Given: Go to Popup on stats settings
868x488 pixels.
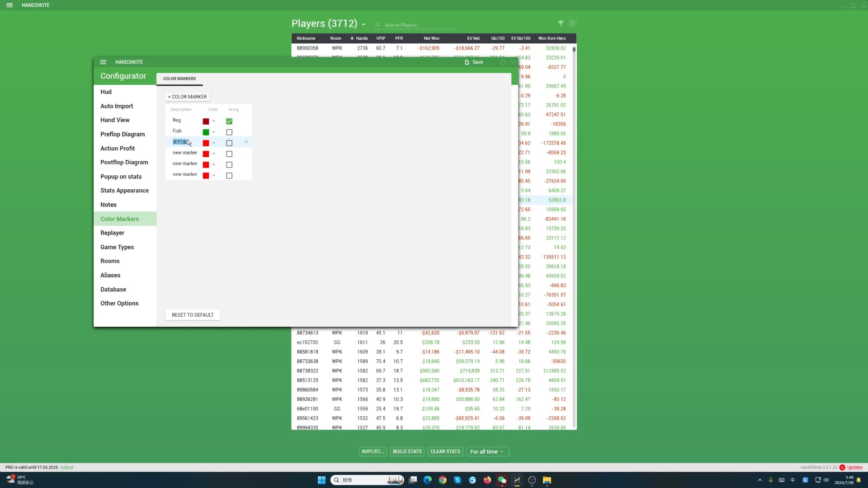Looking at the screenshot, I should 121,177.
